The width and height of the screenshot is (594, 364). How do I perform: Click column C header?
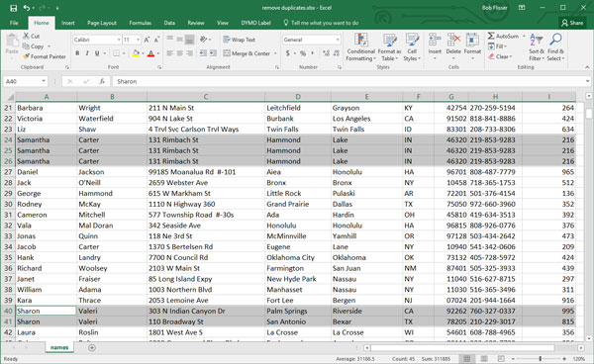point(206,97)
